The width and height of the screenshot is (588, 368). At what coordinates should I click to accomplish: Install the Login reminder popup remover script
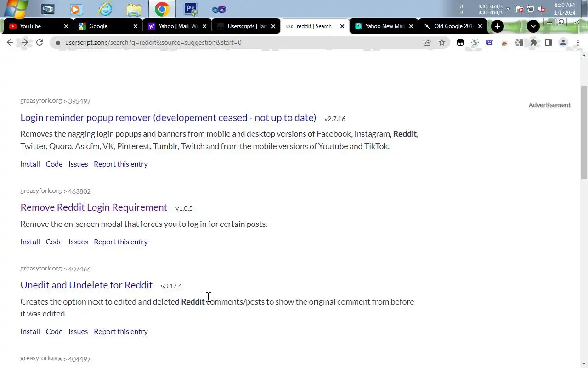click(x=30, y=164)
